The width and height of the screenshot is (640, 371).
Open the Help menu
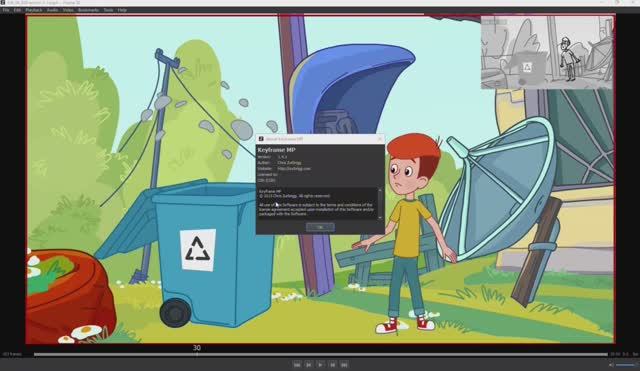tap(122, 10)
